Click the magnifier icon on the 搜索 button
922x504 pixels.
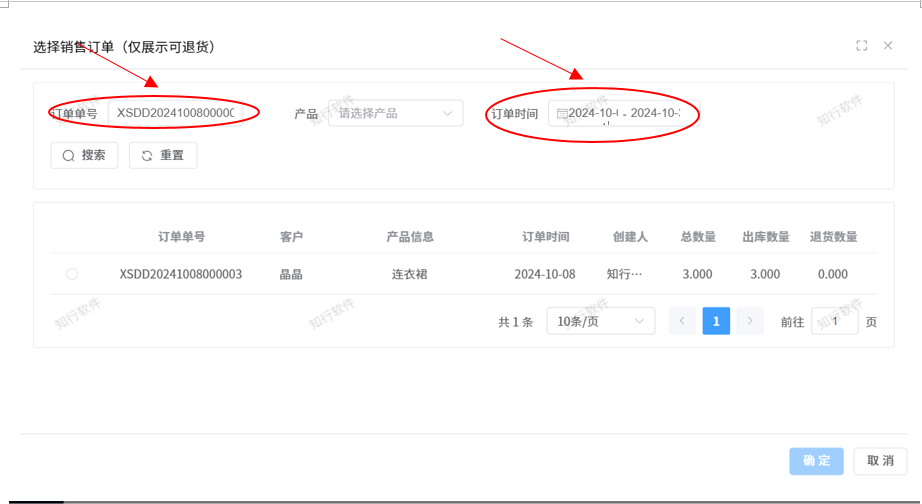(69, 156)
